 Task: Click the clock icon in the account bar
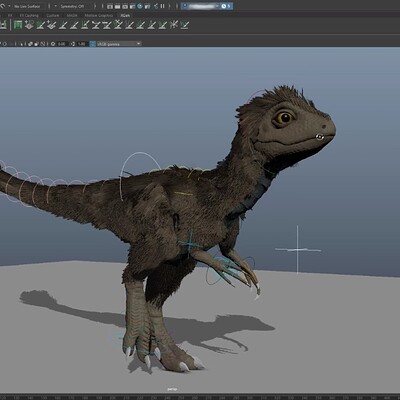coord(224,6)
